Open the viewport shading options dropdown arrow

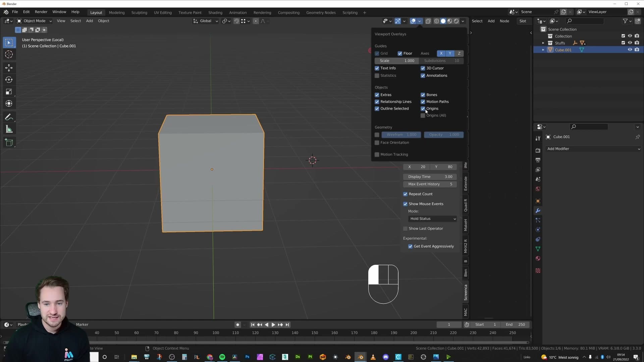[463, 21]
